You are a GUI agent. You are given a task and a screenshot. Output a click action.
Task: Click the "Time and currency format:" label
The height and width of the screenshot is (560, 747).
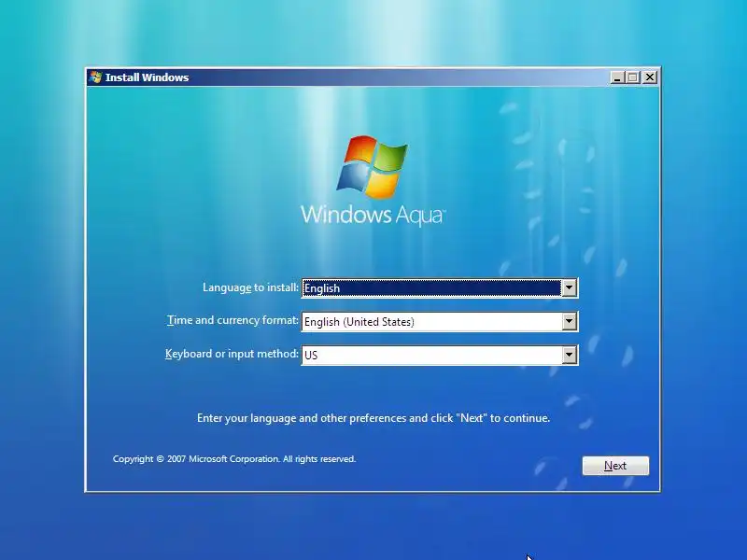(233, 320)
